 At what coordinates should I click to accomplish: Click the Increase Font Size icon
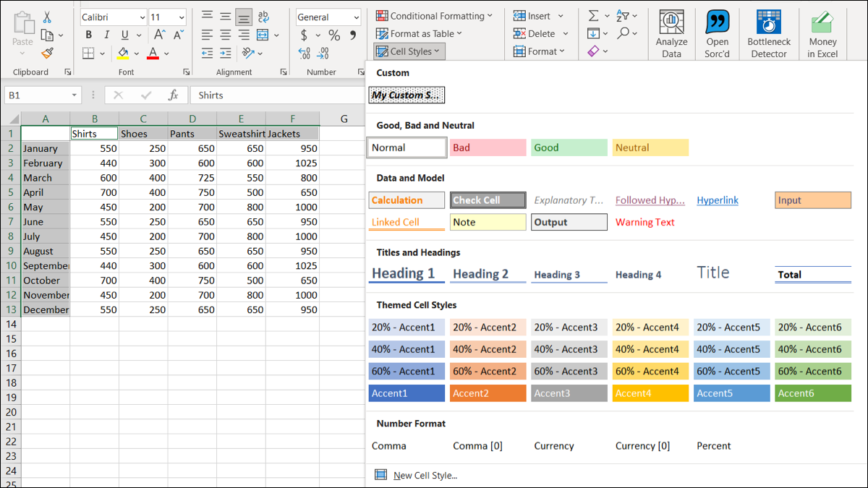(160, 35)
